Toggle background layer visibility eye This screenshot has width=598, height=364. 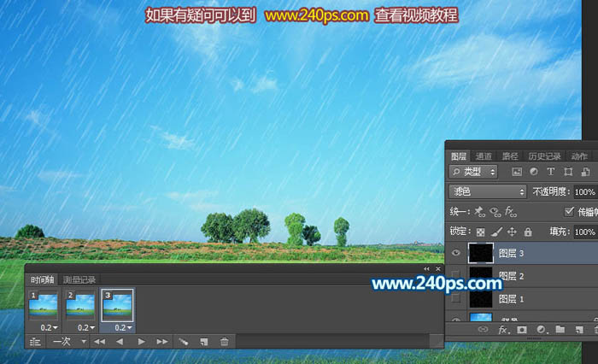455,319
